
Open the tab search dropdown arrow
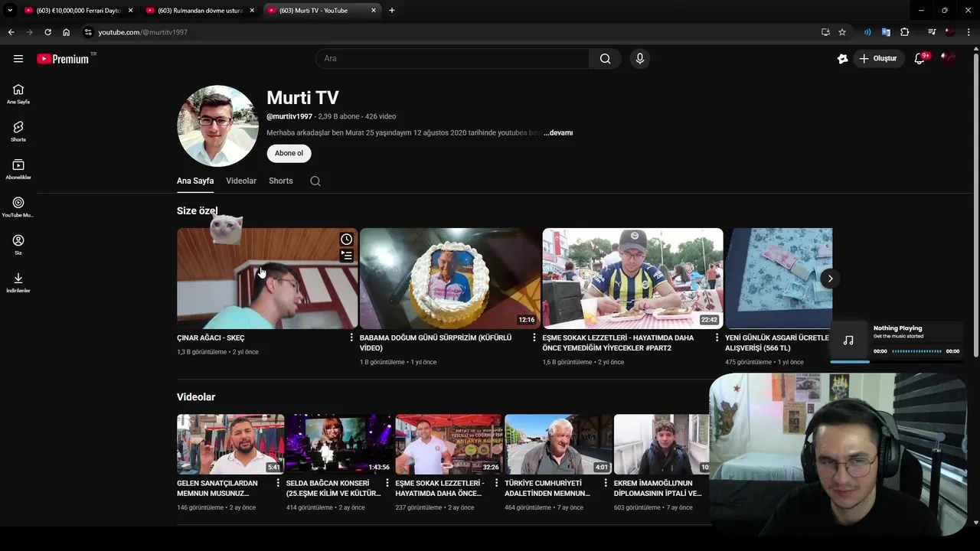[x=10, y=10]
